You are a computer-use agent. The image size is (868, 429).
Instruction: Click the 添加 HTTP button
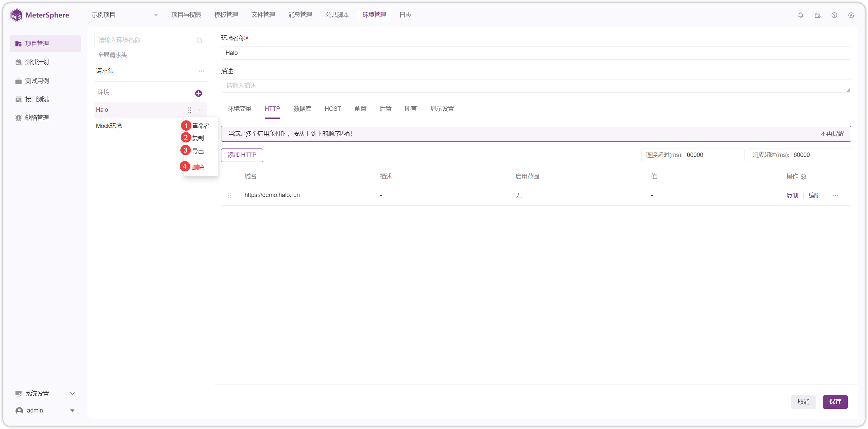[x=242, y=155]
